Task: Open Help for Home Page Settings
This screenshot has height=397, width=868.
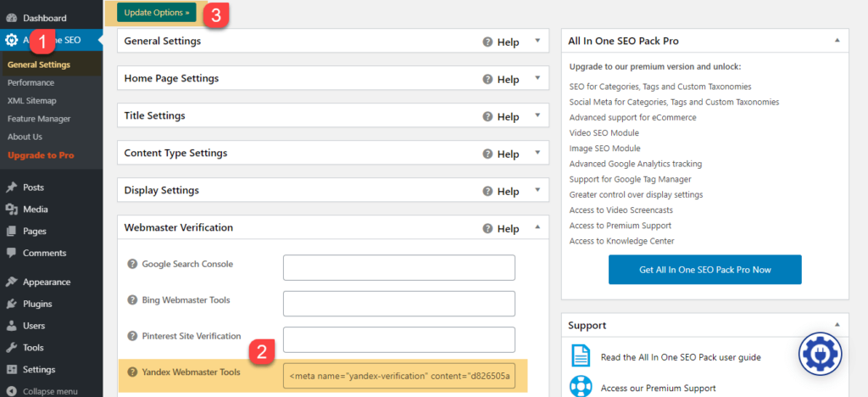Action: [501, 79]
